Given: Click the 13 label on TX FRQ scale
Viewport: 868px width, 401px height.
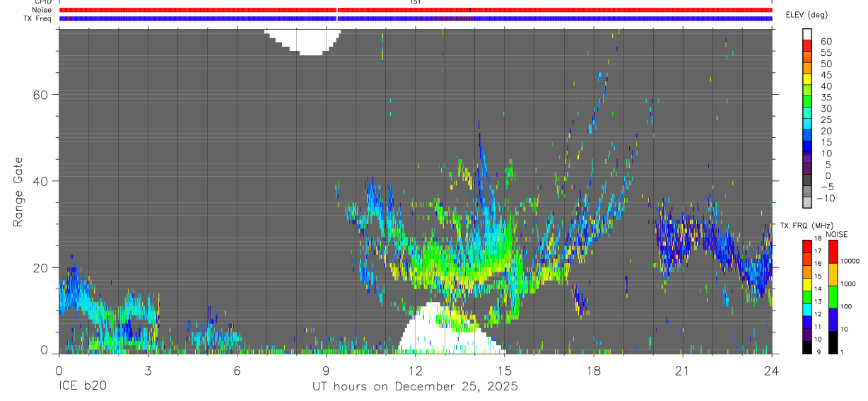Looking at the screenshot, I should (818, 303).
